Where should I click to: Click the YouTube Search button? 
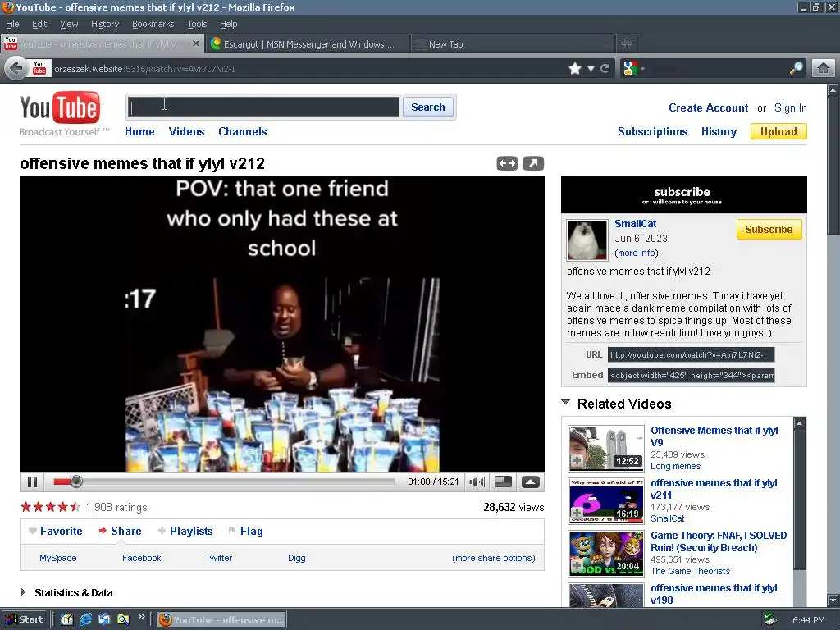pyautogui.click(x=427, y=107)
